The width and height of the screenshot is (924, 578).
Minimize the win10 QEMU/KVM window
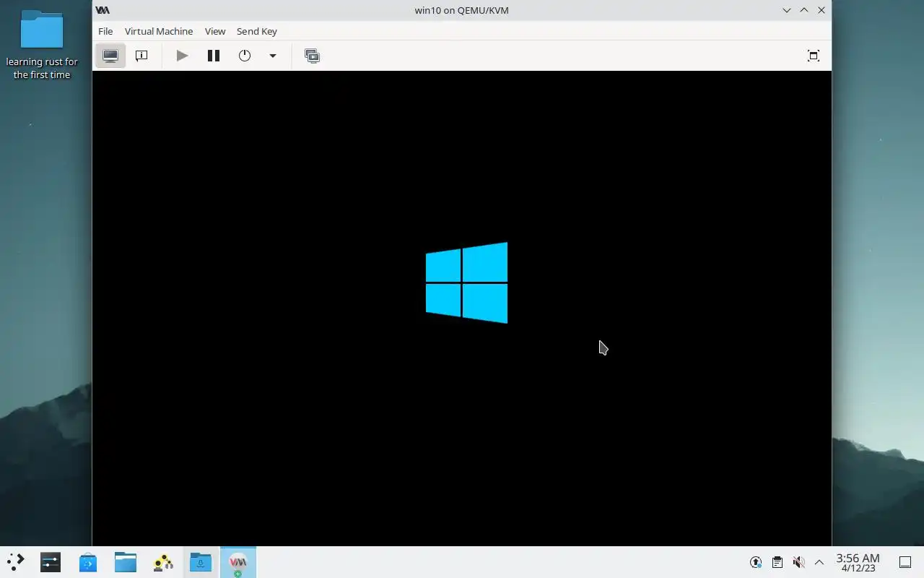(787, 10)
